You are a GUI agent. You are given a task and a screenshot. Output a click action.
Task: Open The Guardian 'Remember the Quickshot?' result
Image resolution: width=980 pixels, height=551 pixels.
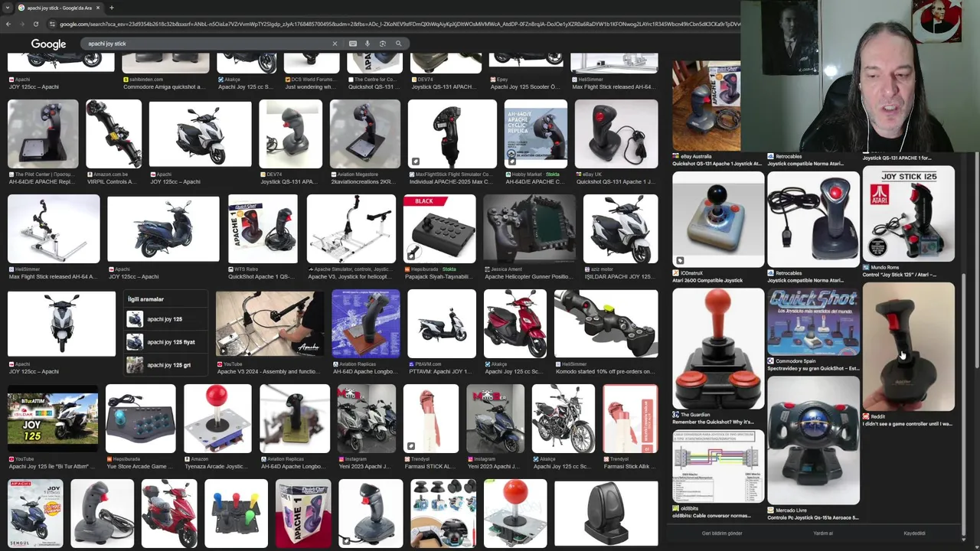tap(717, 357)
